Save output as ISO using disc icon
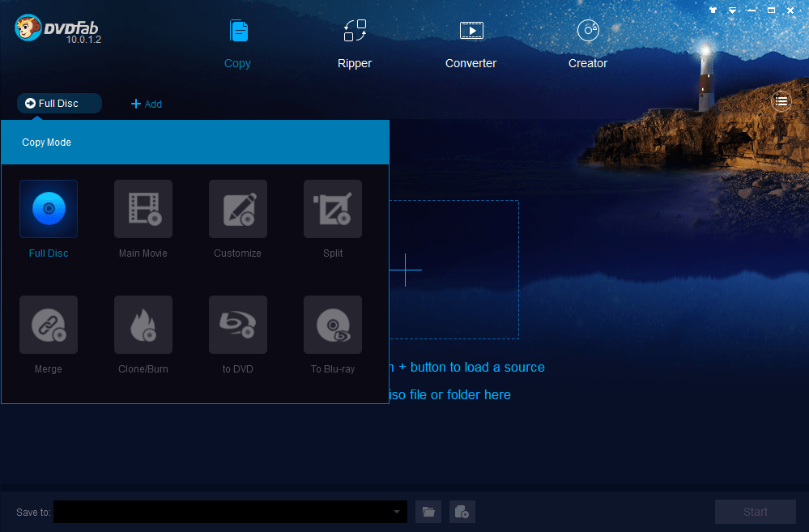The image size is (809, 532). pos(462,512)
